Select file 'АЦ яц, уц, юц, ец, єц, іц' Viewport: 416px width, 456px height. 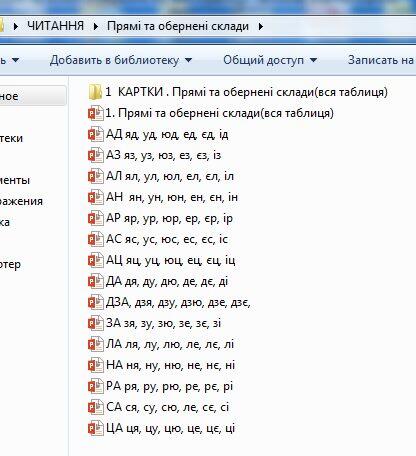[170, 260]
